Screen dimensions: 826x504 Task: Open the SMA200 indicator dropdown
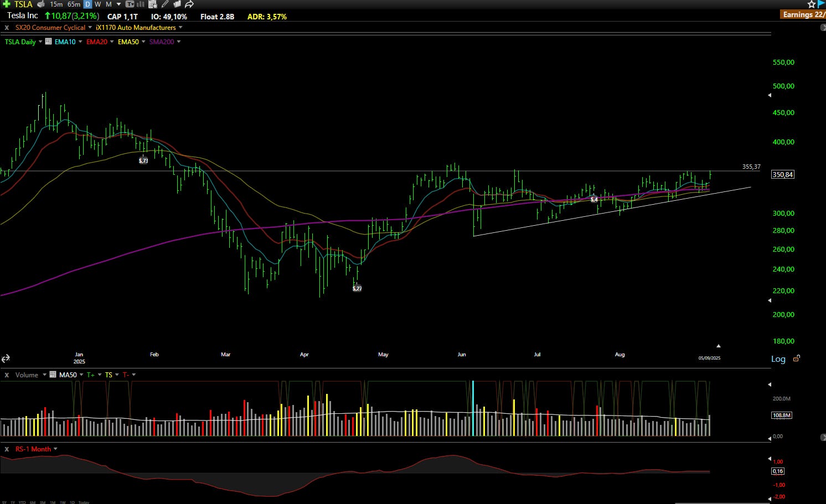tap(178, 42)
